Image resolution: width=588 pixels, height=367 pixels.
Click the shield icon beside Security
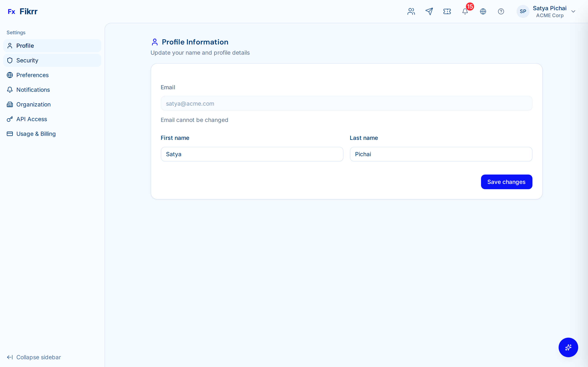coord(10,60)
